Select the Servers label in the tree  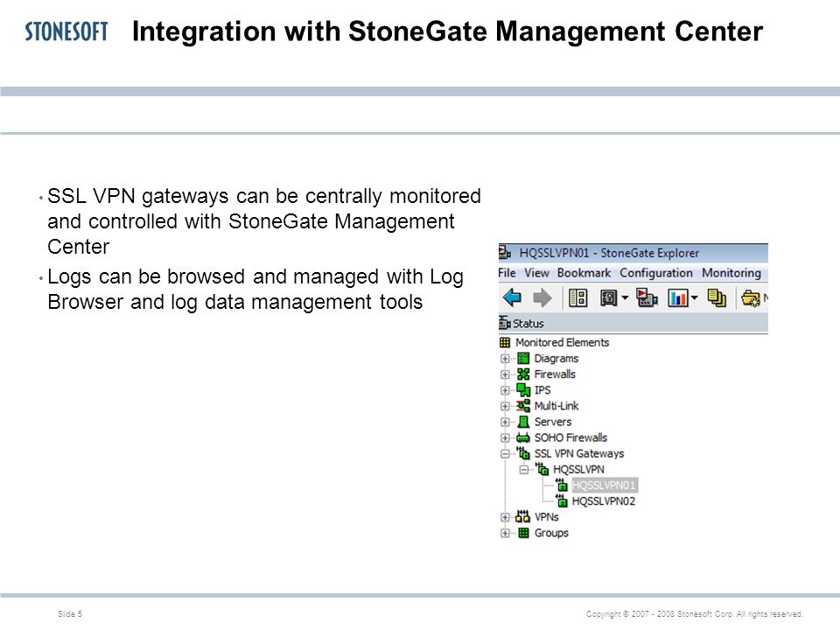[553, 422]
